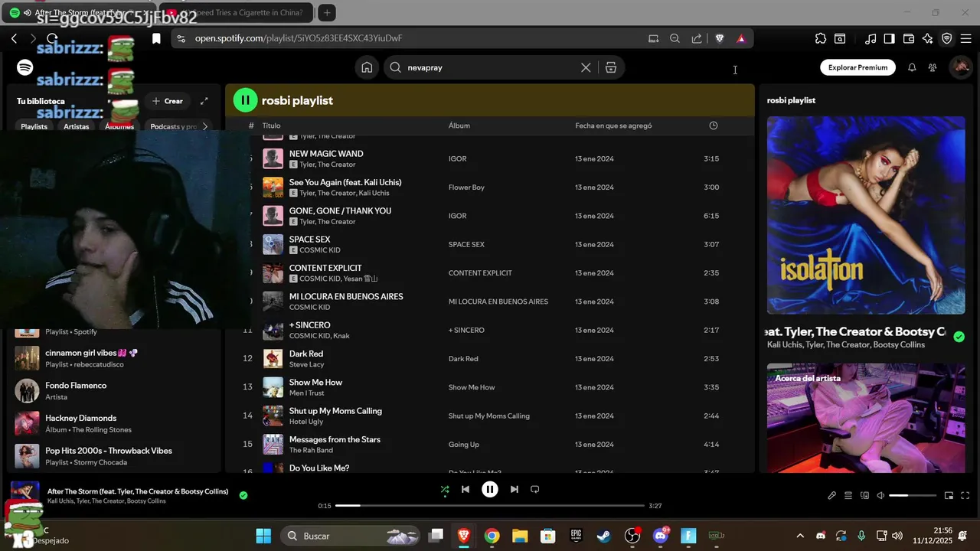
Task: Bookmark this page in Brave
Action: (x=156, y=38)
